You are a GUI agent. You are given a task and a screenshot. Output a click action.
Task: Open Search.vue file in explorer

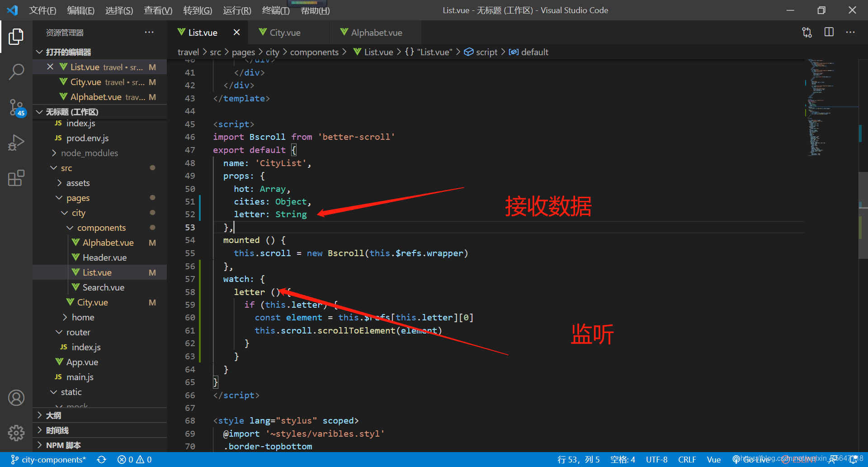pos(104,287)
